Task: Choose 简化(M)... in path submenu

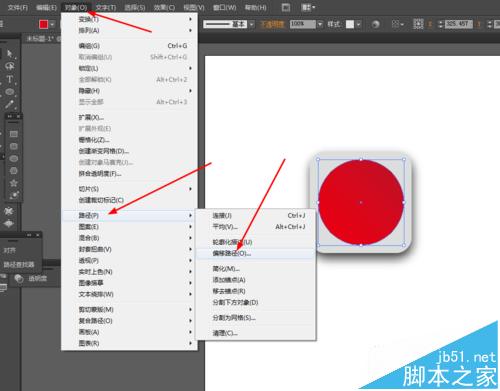Action: click(256, 269)
